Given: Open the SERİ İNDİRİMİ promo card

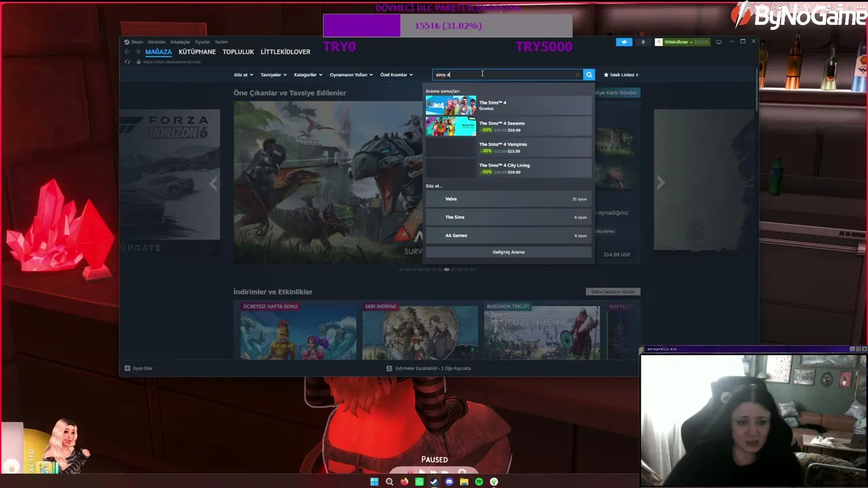Looking at the screenshot, I should pyautogui.click(x=420, y=330).
